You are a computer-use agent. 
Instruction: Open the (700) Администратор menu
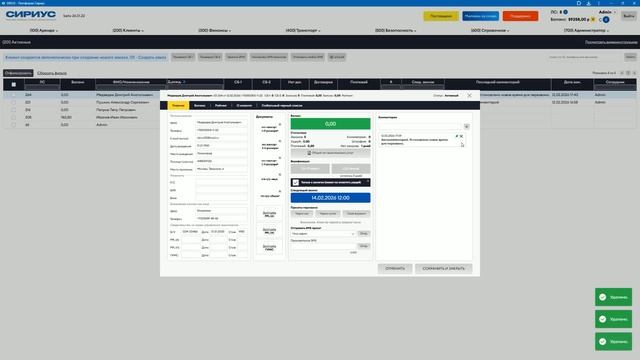pos(587,30)
